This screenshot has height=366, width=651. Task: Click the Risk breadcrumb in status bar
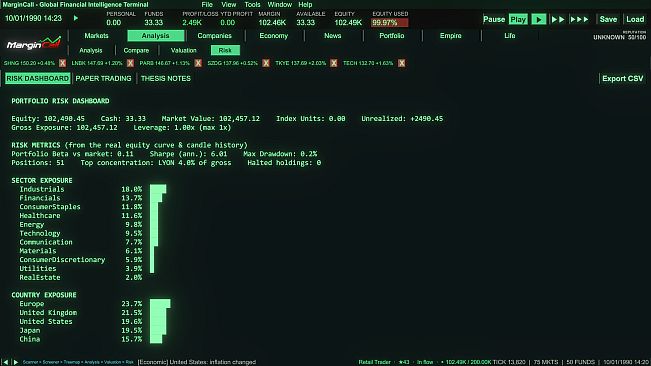coord(130,362)
